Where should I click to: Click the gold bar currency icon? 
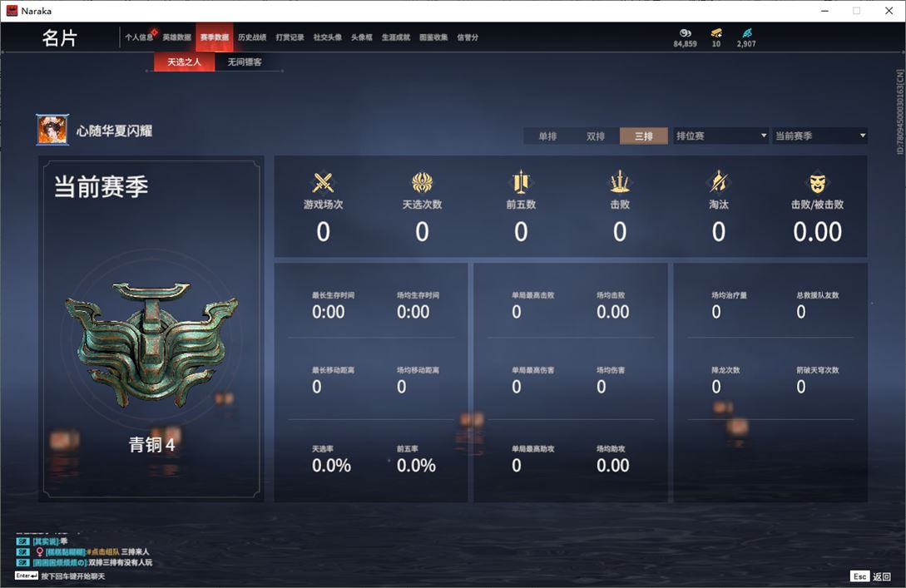(716, 33)
